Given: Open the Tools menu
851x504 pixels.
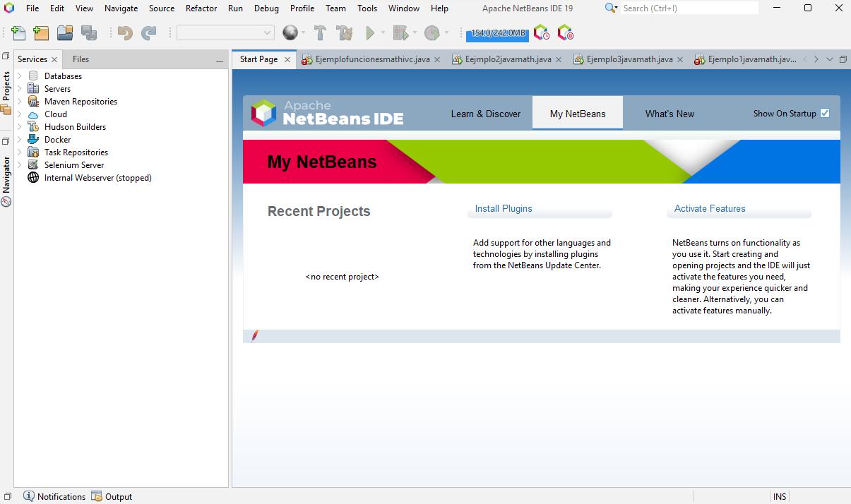Looking at the screenshot, I should [x=367, y=8].
